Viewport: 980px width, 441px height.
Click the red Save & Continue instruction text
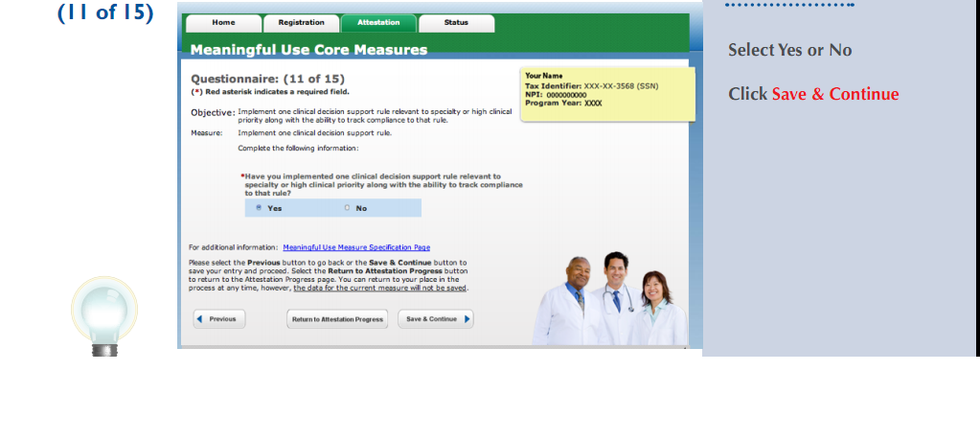coord(835,94)
